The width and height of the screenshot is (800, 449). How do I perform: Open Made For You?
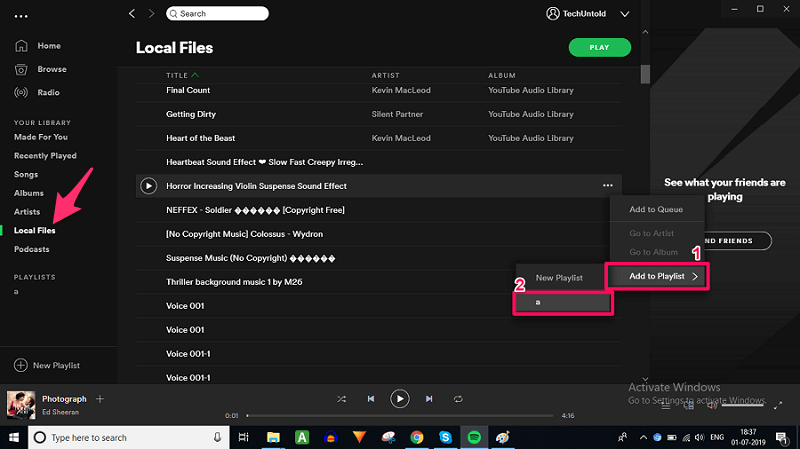click(41, 137)
